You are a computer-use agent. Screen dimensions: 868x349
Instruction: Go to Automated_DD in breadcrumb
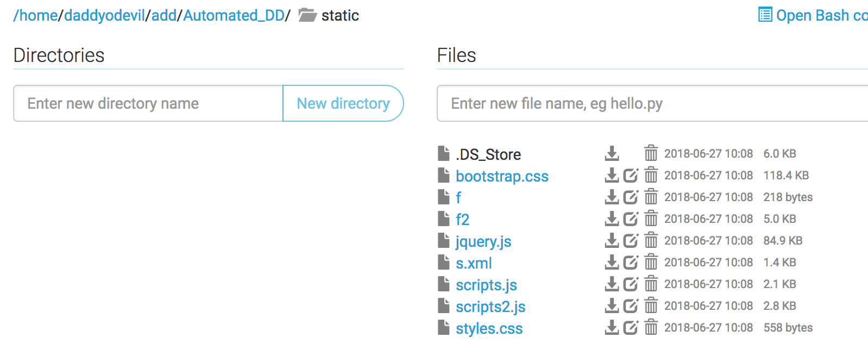[x=234, y=15]
